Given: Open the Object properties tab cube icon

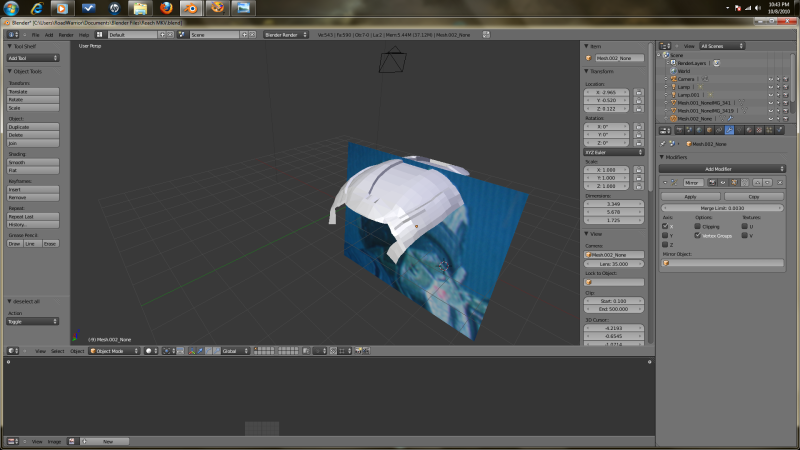Looking at the screenshot, I should coord(709,130).
